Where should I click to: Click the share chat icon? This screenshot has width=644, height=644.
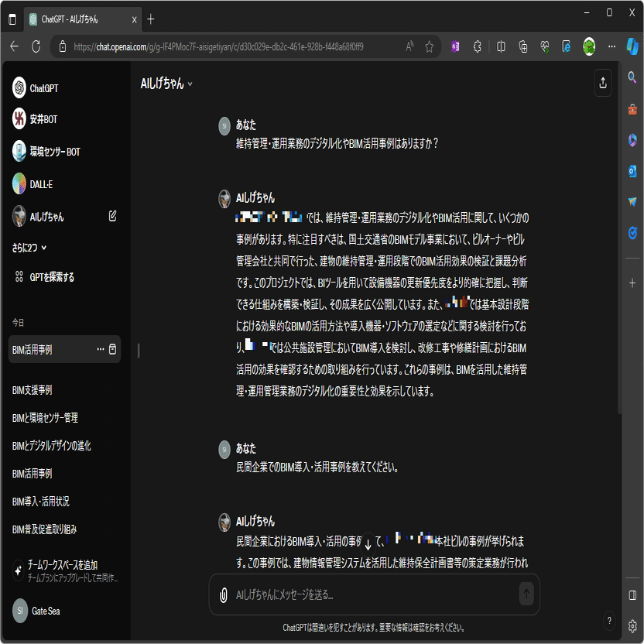click(x=602, y=83)
